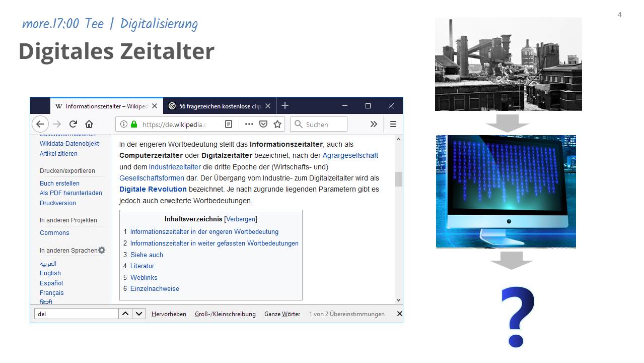Screen dimensions: 644x363
Task: Jump to Weblinks section
Action: [144, 278]
